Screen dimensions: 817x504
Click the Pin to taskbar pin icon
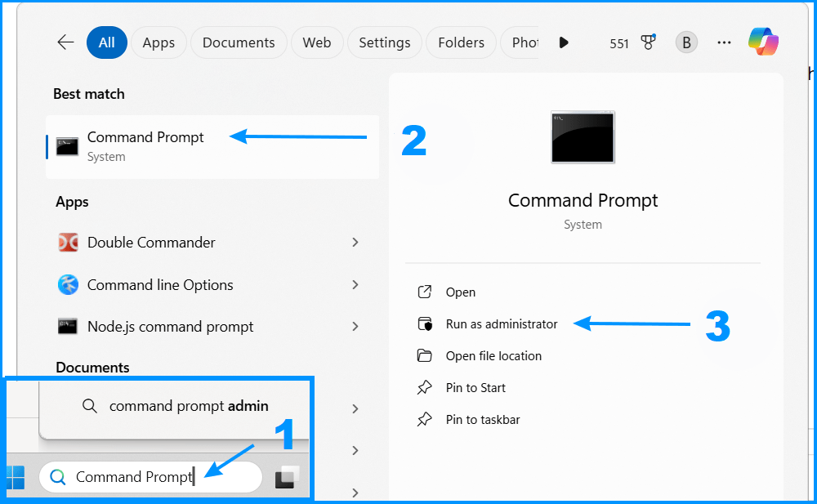tap(425, 420)
